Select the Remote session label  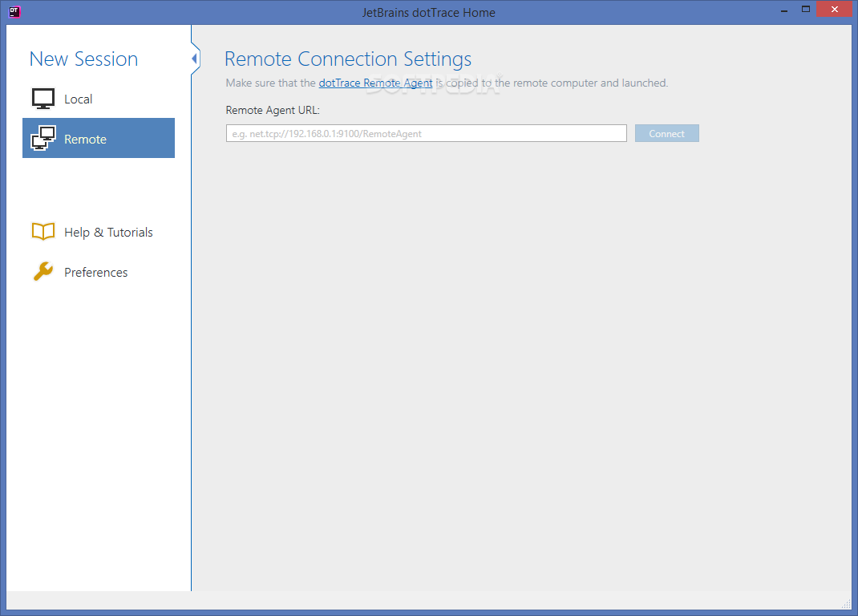pyautogui.click(x=85, y=139)
